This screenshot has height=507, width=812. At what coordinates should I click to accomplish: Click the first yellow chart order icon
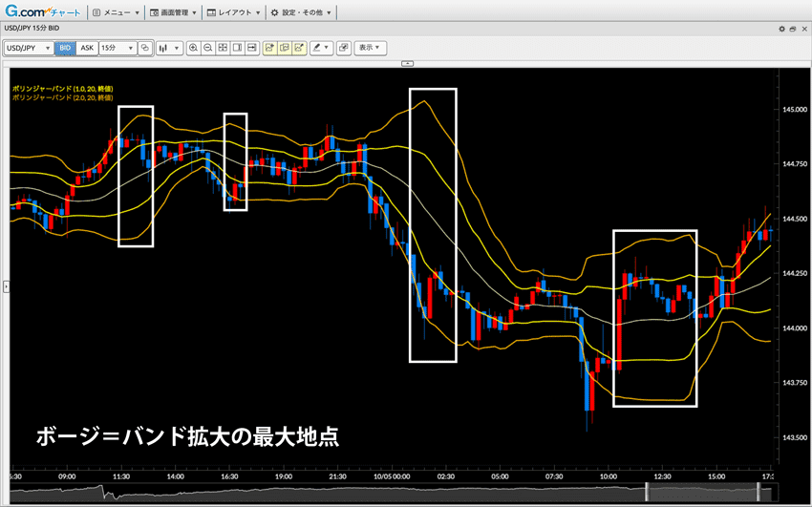click(269, 47)
